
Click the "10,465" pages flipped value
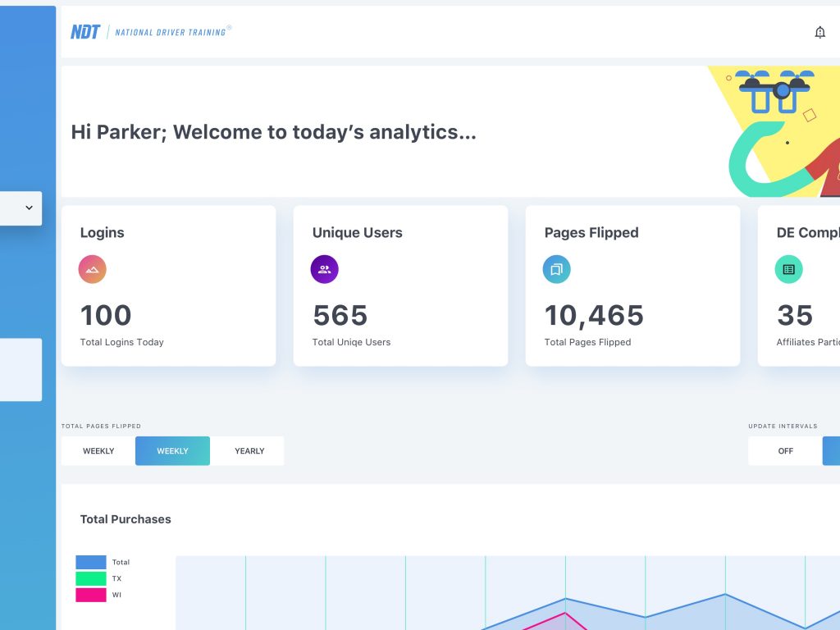tap(594, 315)
